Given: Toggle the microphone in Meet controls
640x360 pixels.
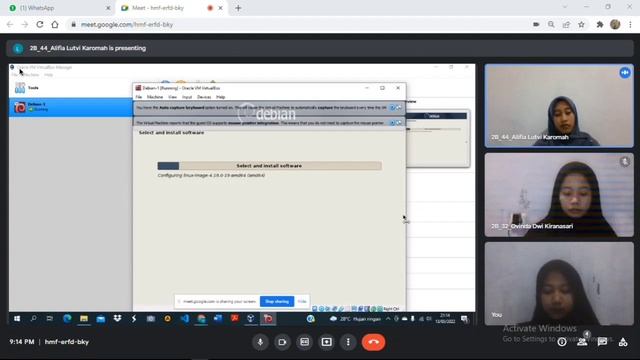Looking at the screenshot, I should pos(260,342).
